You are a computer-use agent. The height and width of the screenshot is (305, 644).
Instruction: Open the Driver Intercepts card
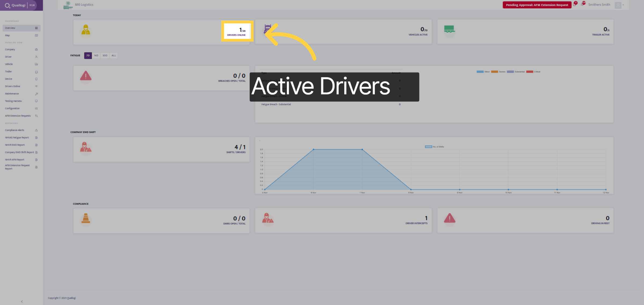click(343, 220)
